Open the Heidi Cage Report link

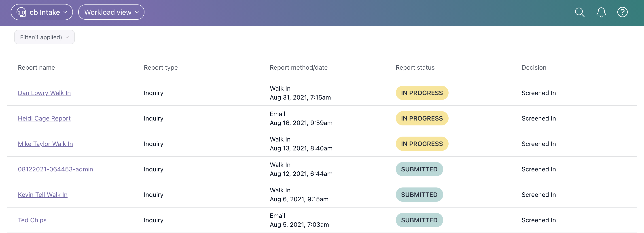click(x=44, y=118)
